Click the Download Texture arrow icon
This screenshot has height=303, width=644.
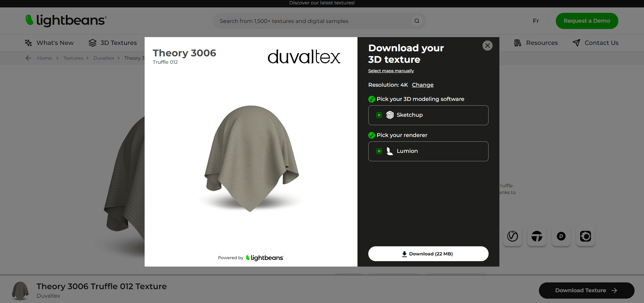pyautogui.click(x=614, y=291)
